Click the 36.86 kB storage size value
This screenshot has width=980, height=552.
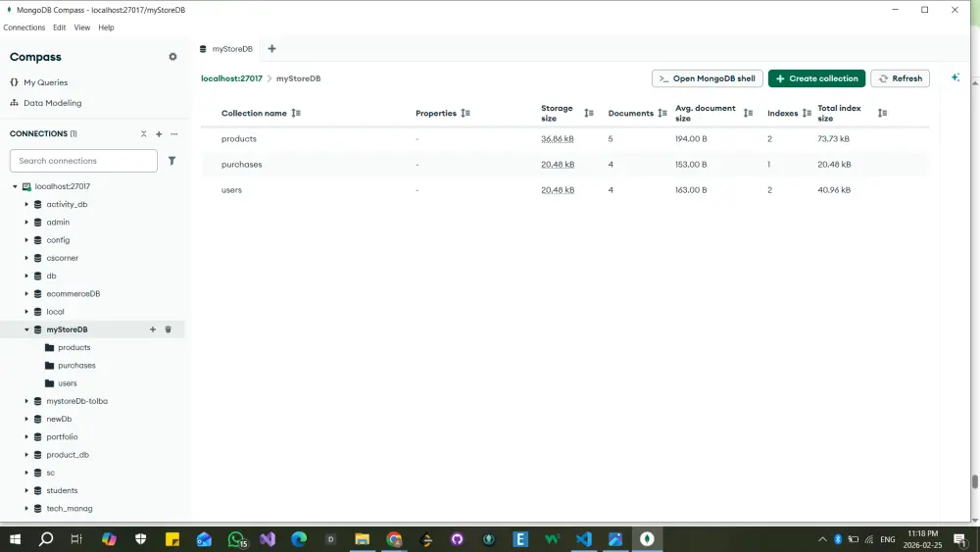[x=558, y=139]
